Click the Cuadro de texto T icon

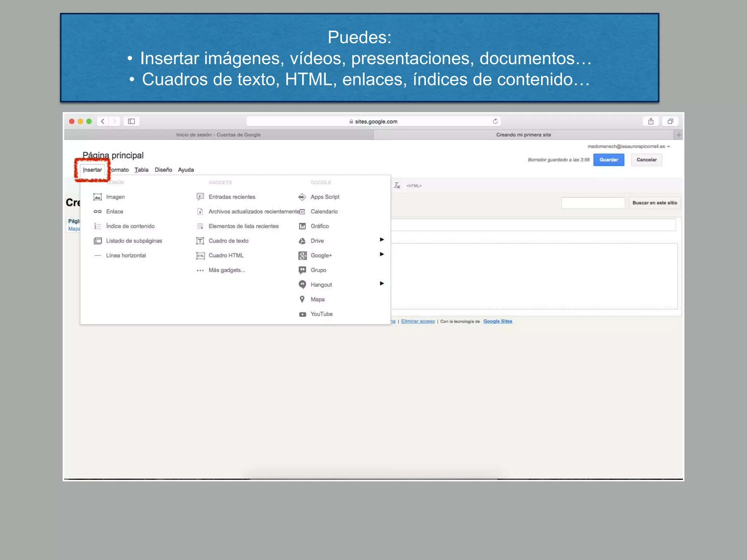click(200, 241)
